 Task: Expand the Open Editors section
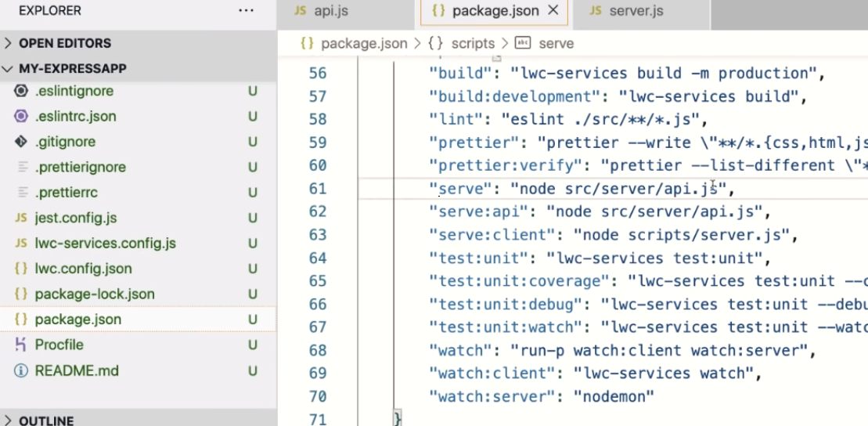tap(64, 43)
